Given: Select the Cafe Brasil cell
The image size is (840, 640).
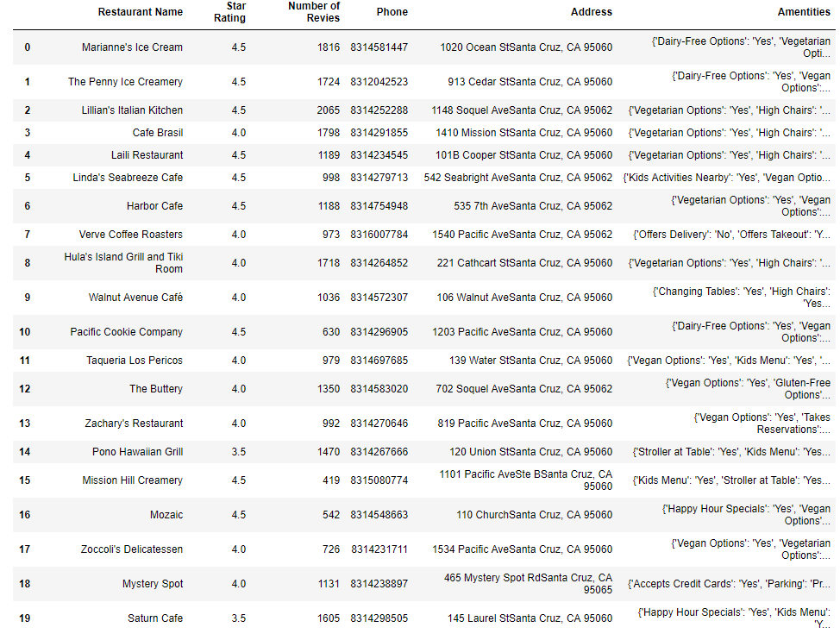Looking at the screenshot, I should coord(158,133).
